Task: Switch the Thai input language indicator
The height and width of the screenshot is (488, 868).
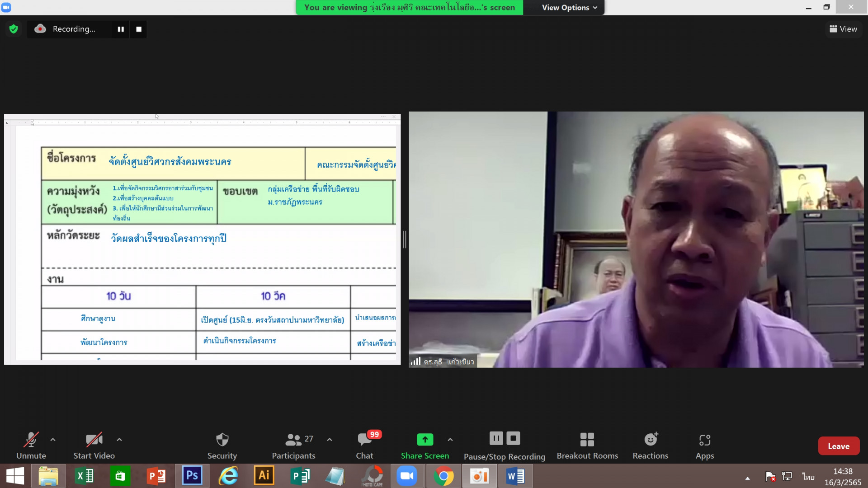Action: tap(808, 477)
